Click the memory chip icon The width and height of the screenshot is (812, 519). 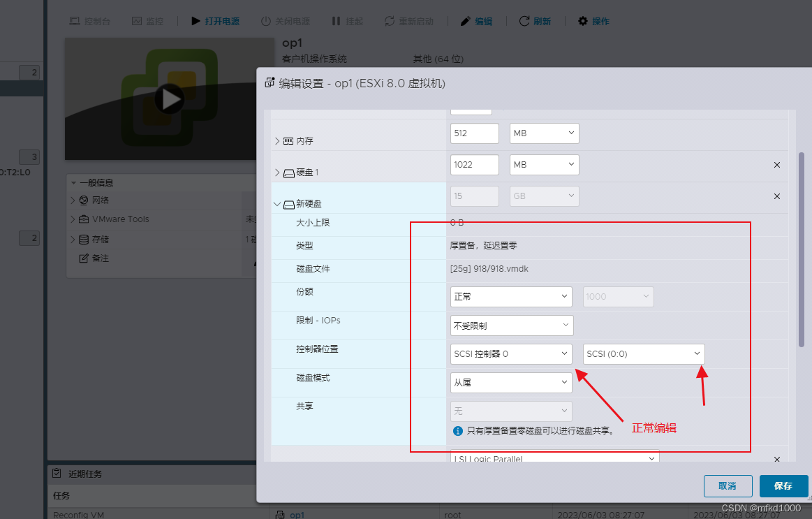point(288,141)
